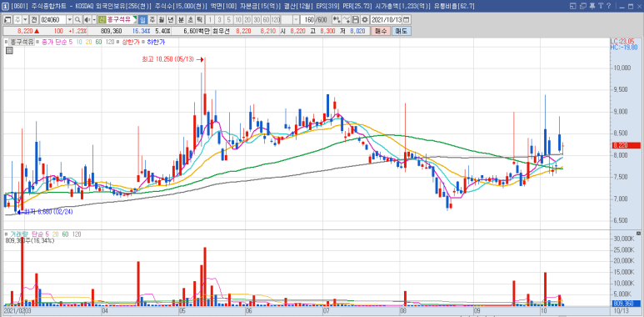
Task: Click the line overlay tool icon
Action: [347, 20]
